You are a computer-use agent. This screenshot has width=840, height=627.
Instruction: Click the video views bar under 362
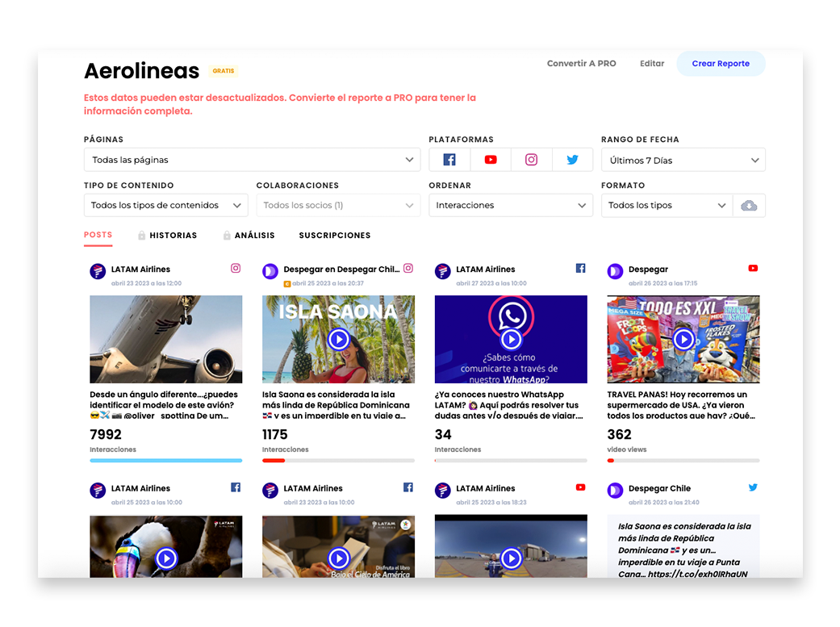point(683,460)
